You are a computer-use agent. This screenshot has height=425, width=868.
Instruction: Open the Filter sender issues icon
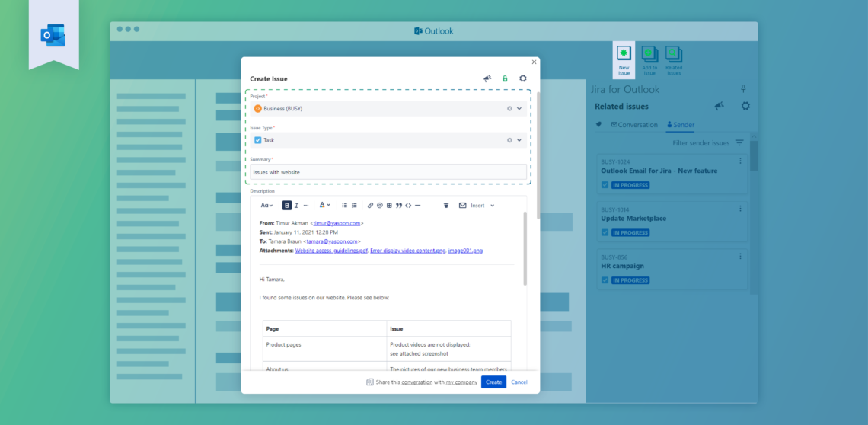(x=739, y=143)
